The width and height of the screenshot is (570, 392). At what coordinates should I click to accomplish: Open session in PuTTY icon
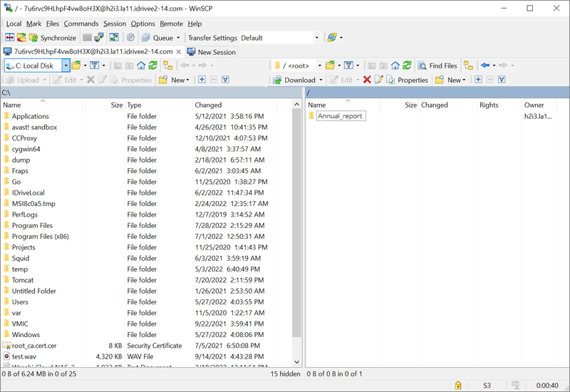[99, 38]
